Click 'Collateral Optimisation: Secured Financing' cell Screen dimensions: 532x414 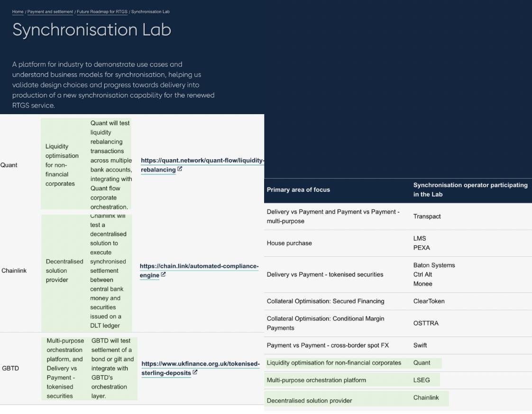(325, 301)
